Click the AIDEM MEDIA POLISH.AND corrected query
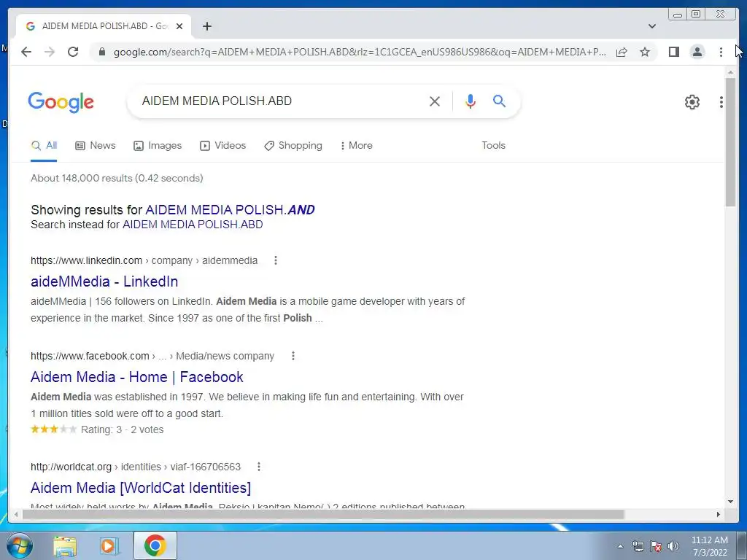This screenshot has width=747, height=560. (x=230, y=210)
